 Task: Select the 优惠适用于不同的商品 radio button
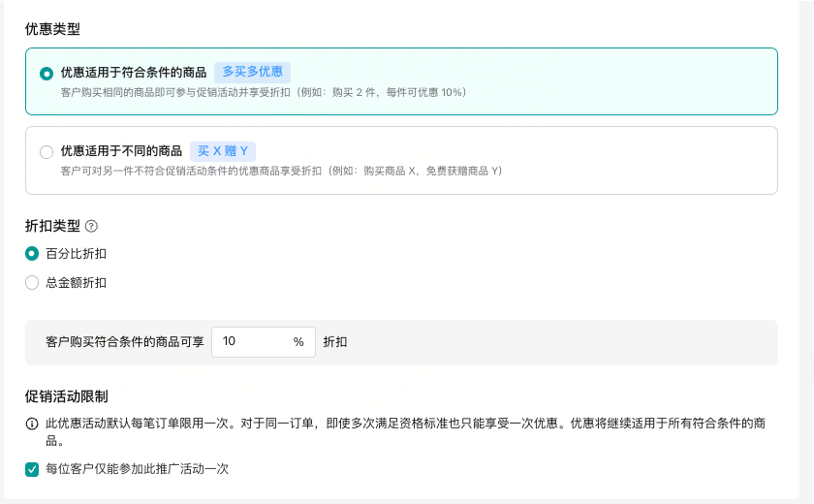(x=47, y=151)
